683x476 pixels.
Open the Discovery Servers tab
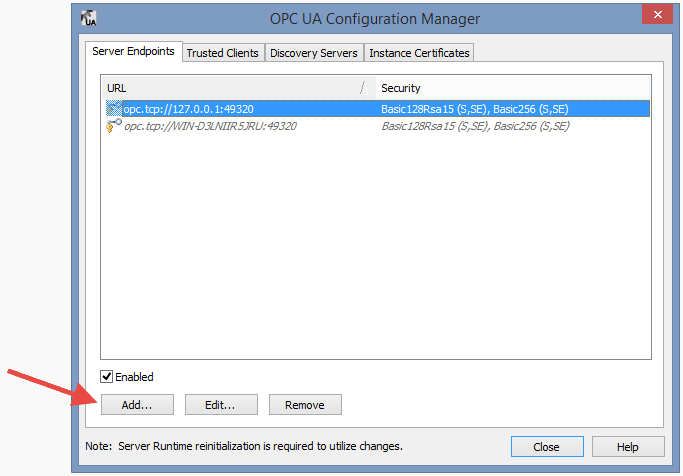[x=314, y=53]
